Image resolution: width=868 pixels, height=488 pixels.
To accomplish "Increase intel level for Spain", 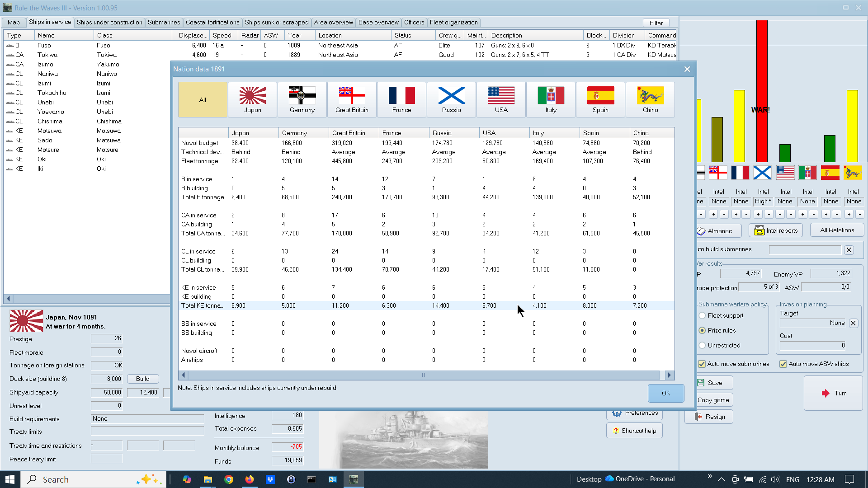I will click(826, 214).
